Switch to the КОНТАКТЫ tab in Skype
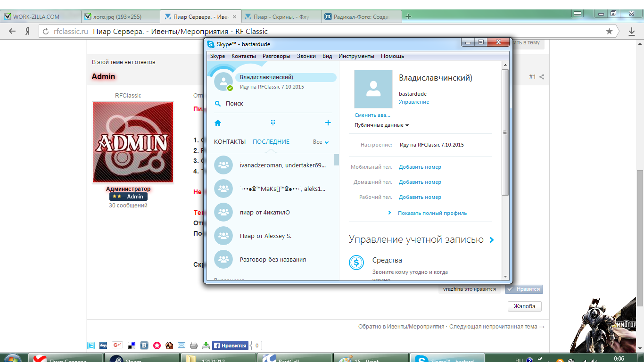 tap(230, 142)
